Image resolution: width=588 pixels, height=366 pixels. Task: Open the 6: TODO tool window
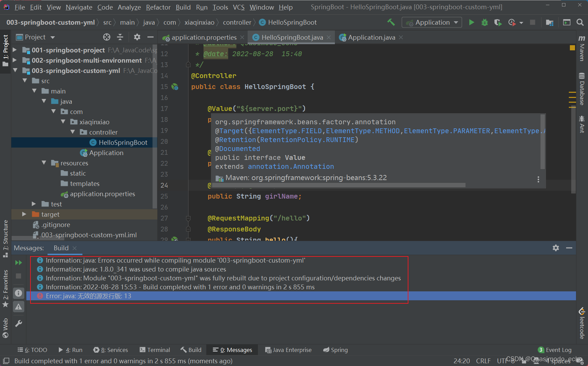(x=32, y=350)
